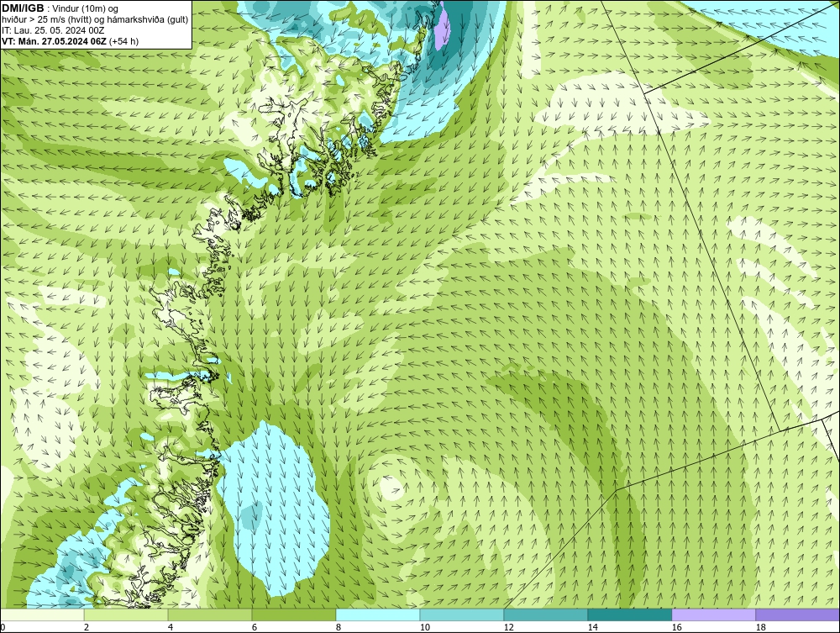Click the 0-2 m/s palest legend swatch

(42, 615)
